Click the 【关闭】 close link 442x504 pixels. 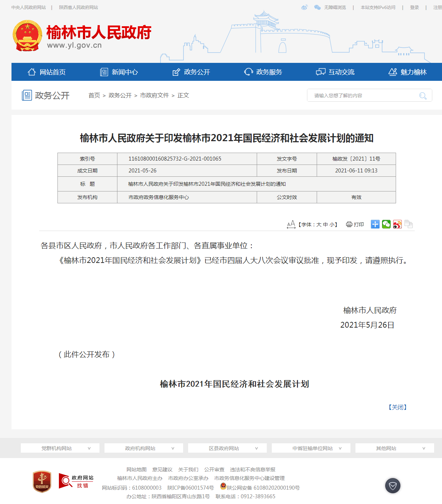pyautogui.click(x=397, y=407)
